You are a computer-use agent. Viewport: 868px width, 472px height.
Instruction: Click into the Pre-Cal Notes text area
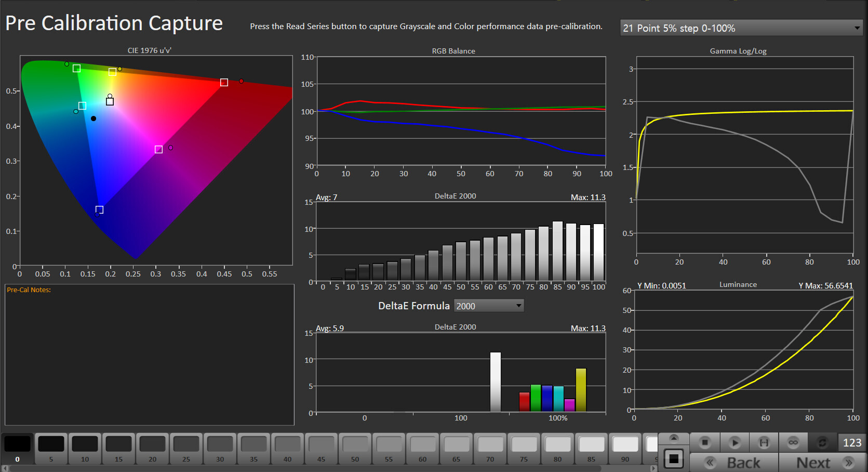[150, 355]
